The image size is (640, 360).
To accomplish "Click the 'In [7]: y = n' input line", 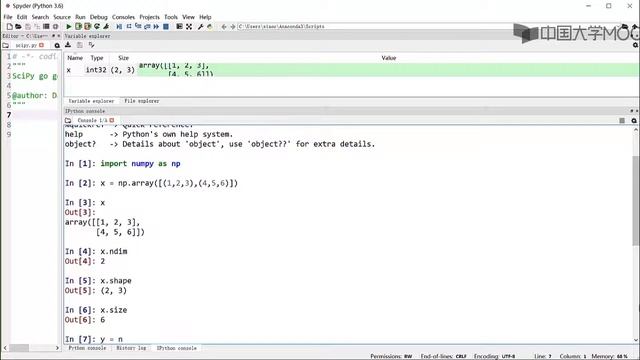I will tap(94, 339).
